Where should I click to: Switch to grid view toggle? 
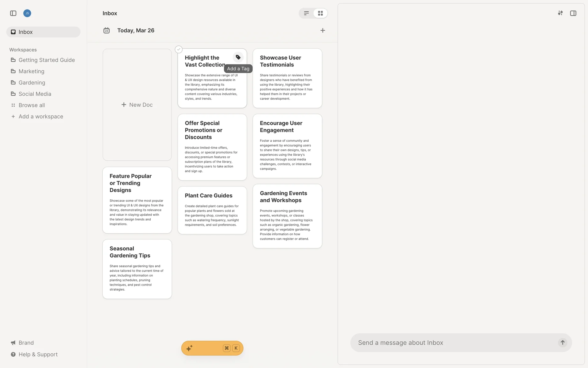[320, 13]
